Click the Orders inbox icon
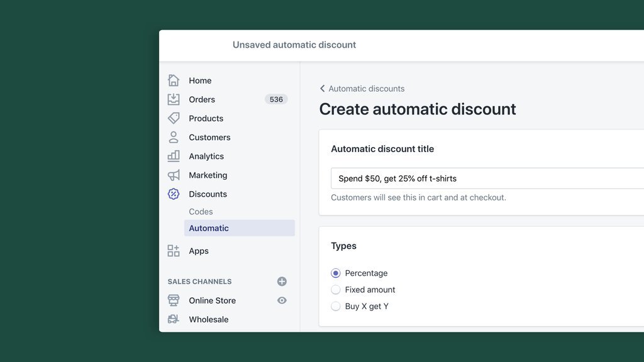644x362 pixels. [x=174, y=99]
